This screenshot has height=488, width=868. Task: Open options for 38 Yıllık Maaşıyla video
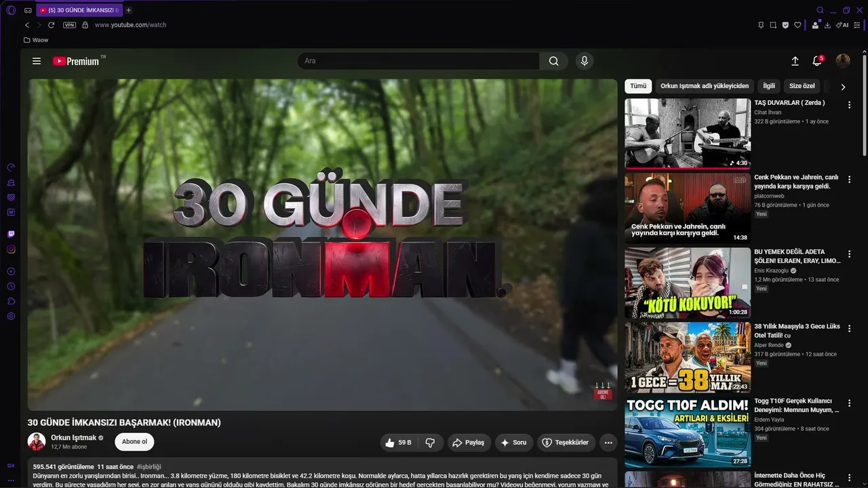[x=849, y=329]
